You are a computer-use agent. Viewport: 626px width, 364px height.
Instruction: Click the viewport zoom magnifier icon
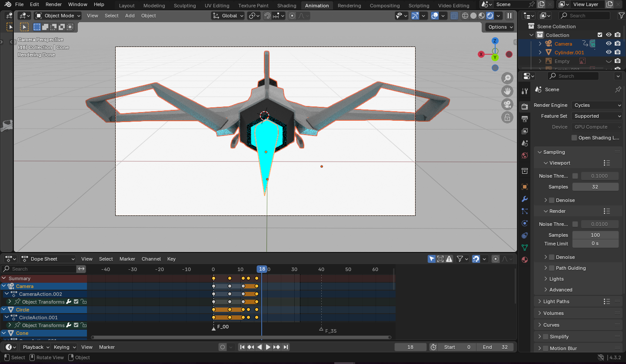click(x=507, y=78)
